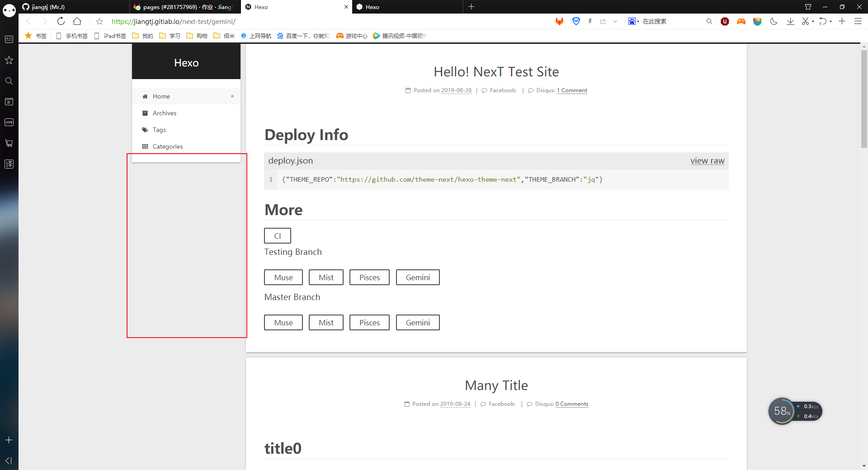Image resolution: width=868 pixels, height=470 pixels.
Task: Click the plus add-extension toolbar icon
Action: pyautogui.click(x=842, y=21)
